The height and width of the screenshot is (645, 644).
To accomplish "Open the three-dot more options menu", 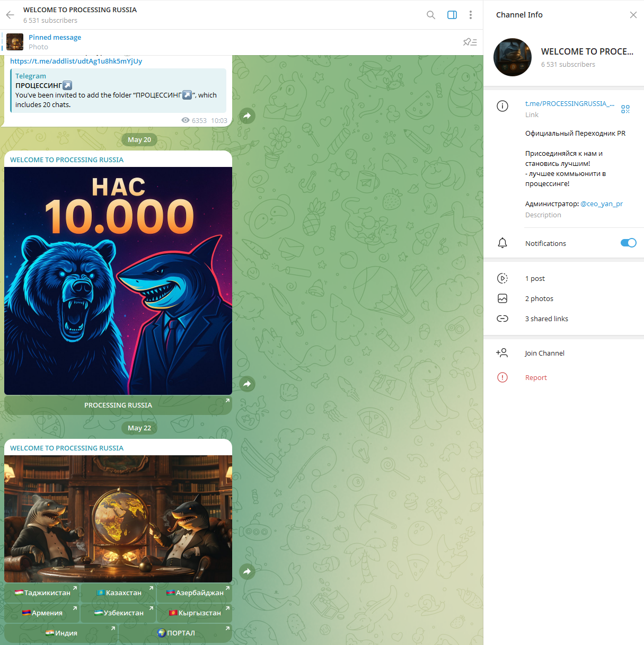I will tap(471, 15).
